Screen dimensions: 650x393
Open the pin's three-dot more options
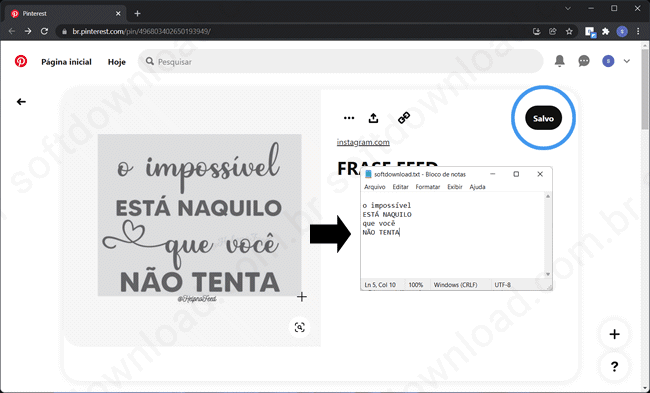[x=349, y=118]
